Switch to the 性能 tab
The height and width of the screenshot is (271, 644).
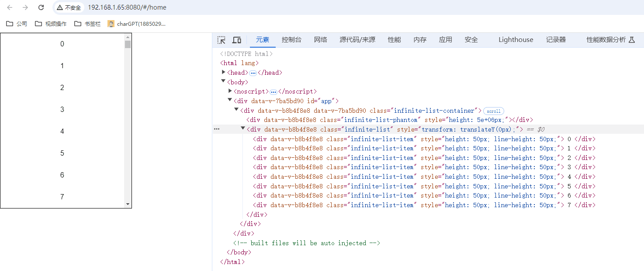pyautogui.click(x=394, y=40)
